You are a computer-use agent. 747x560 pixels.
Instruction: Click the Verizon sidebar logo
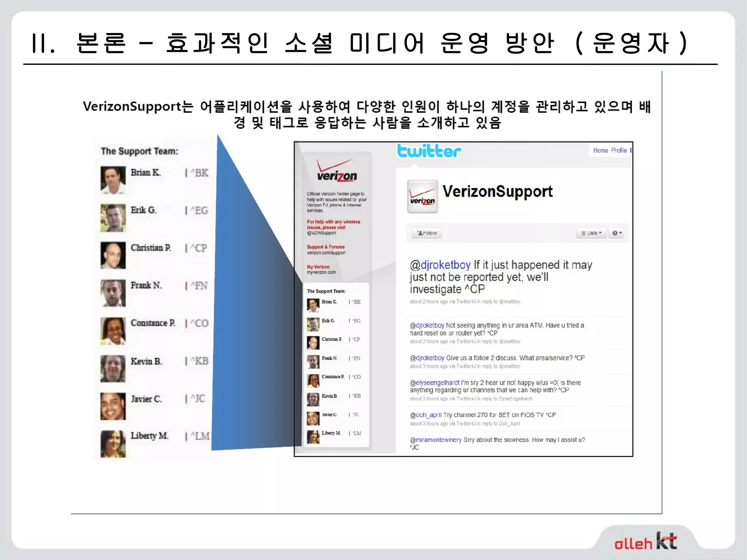pyautogui.click(x=336, y=171)
